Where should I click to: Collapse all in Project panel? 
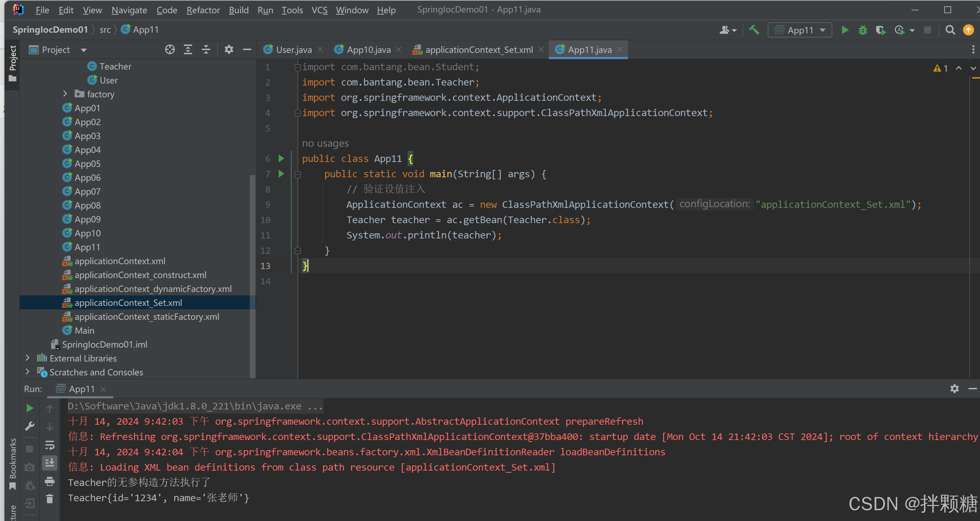coord(206,49)
